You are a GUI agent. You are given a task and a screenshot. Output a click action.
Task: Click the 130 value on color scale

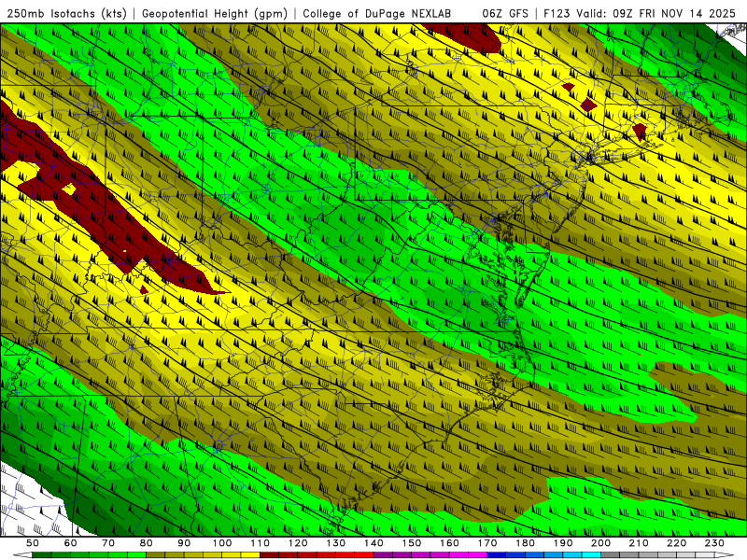click(336, 543)
